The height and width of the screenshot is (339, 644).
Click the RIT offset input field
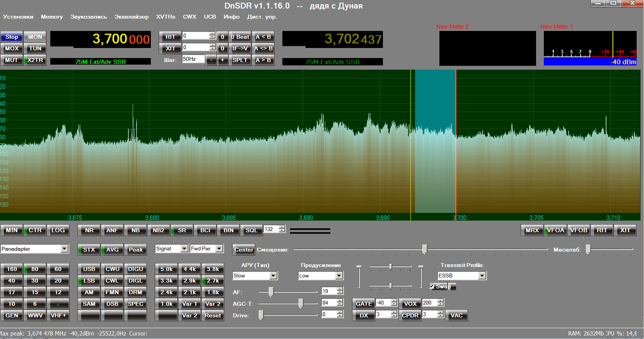click(196, 36)
